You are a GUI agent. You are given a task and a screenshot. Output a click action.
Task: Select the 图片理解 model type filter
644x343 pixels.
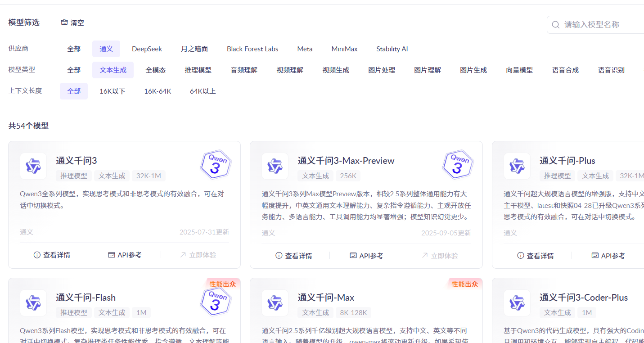[428, 70]
